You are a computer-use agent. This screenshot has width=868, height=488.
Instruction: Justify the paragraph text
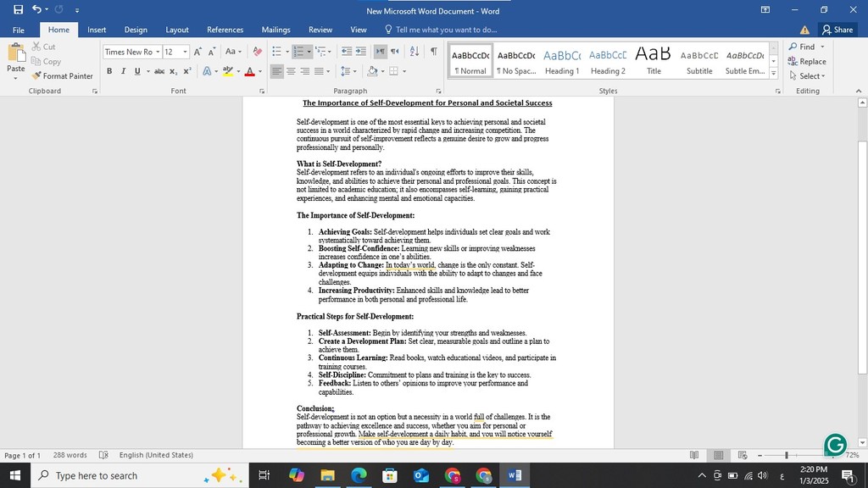[319, 71]
